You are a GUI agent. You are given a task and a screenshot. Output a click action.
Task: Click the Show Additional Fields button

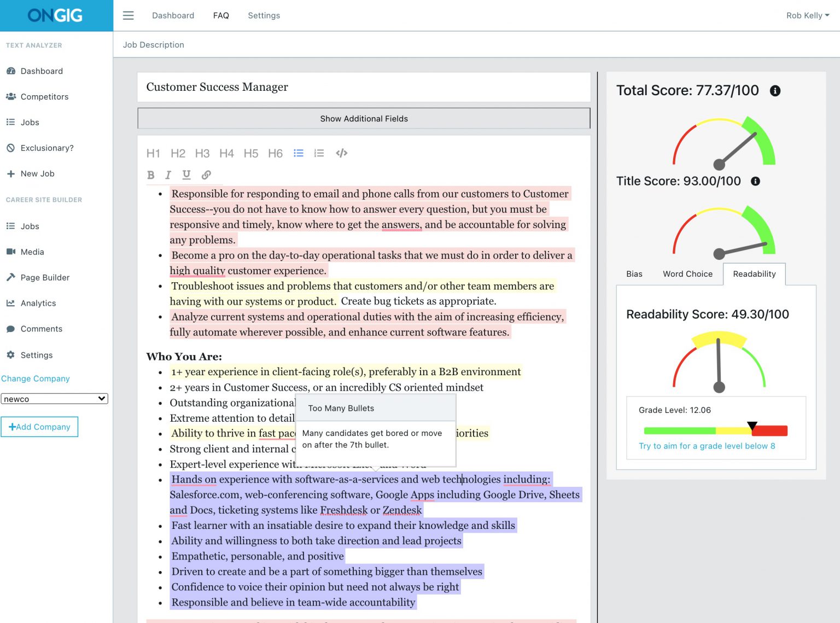364,118
